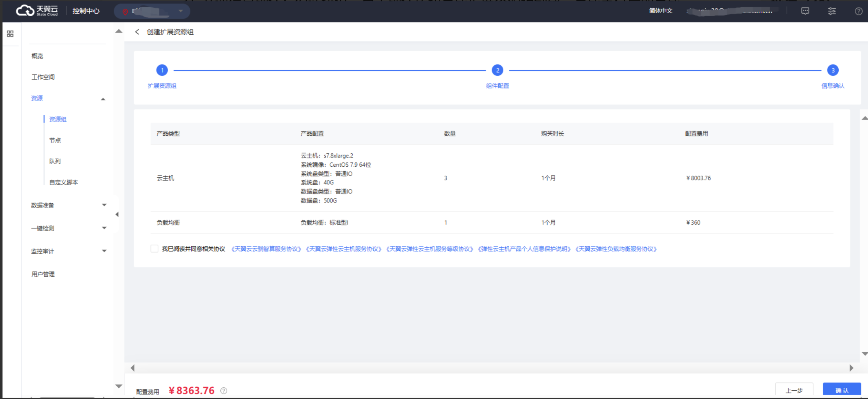Collapse the sidebar using the left arrow handle
Viewport: 868px width, 399px height.
[117, 214]
